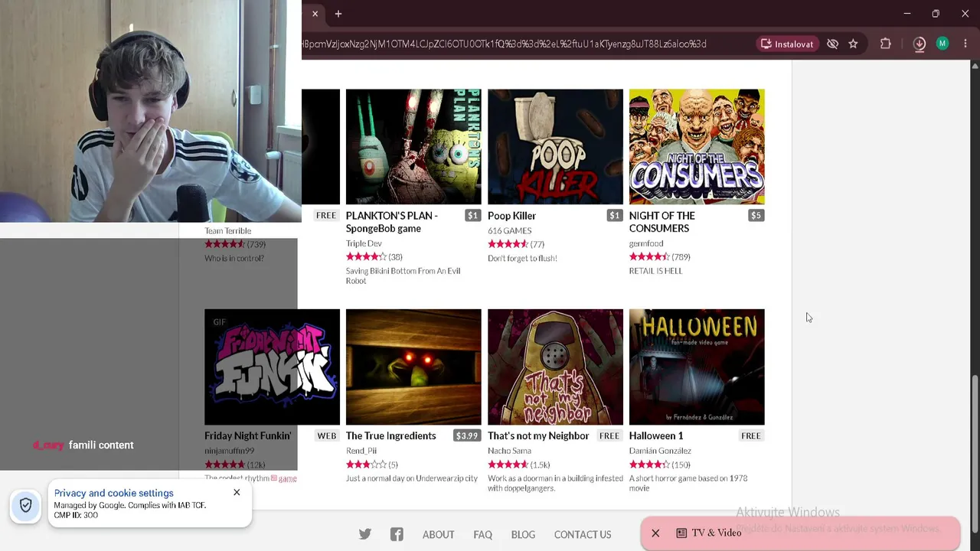Open the Twitter icon in the footer
Viewport: 980px width, 551px height.
pos(365,534)
